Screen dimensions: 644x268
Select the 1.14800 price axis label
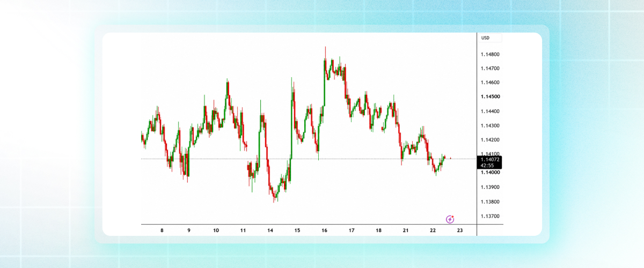[x=491, y=55]
